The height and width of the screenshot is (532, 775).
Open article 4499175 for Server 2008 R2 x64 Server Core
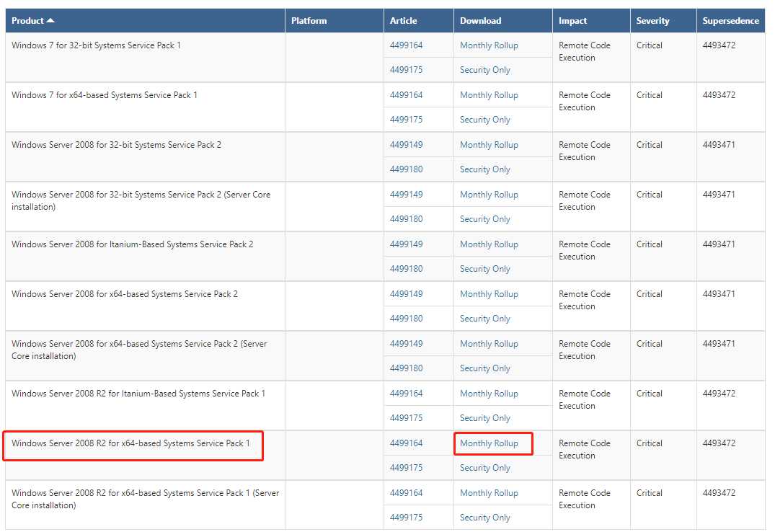(407, 518)
